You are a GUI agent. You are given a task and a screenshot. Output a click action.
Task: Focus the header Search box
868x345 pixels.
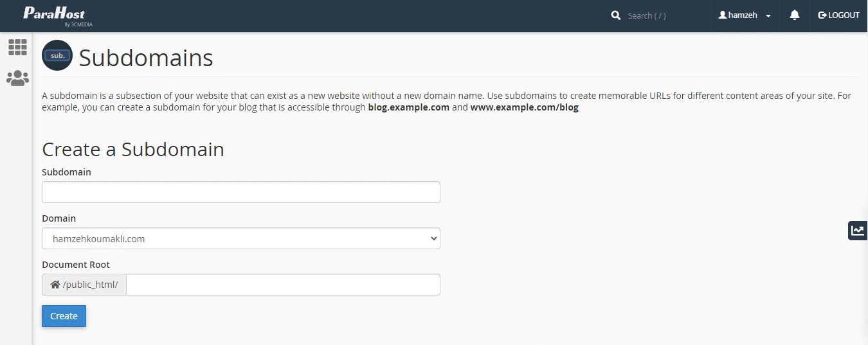click(662, 15)
